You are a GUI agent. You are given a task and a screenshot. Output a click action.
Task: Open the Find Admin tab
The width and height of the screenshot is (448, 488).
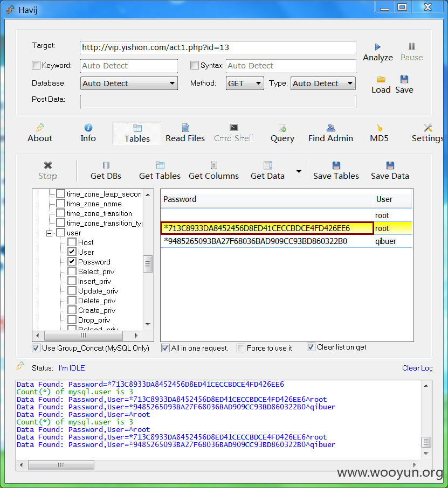(330, 134)
